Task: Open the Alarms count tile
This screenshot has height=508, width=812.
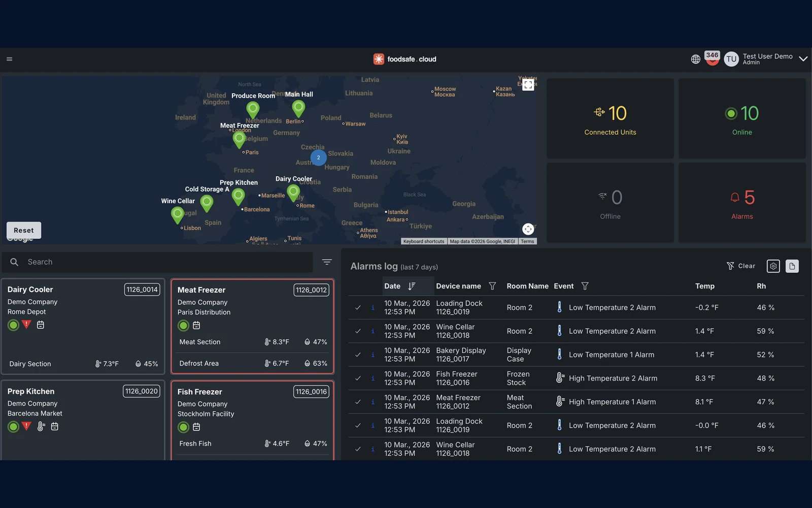Action: point(742,203)
